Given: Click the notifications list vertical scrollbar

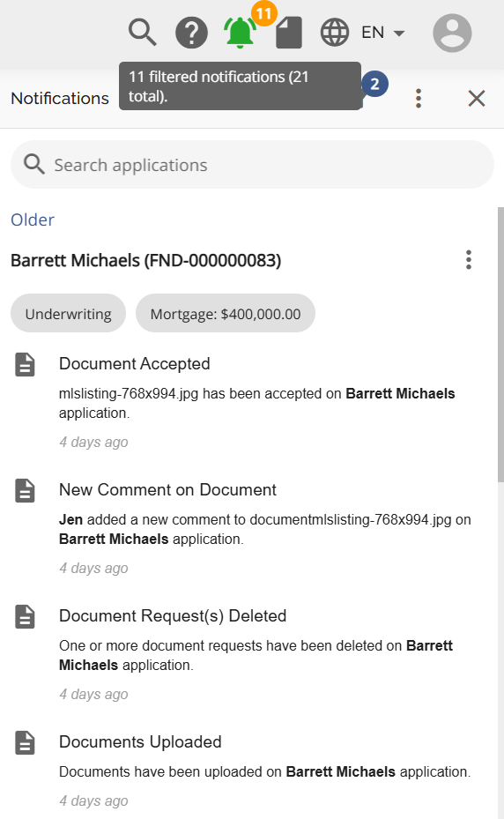Looking at the screenshot, I should coord(500,345).
